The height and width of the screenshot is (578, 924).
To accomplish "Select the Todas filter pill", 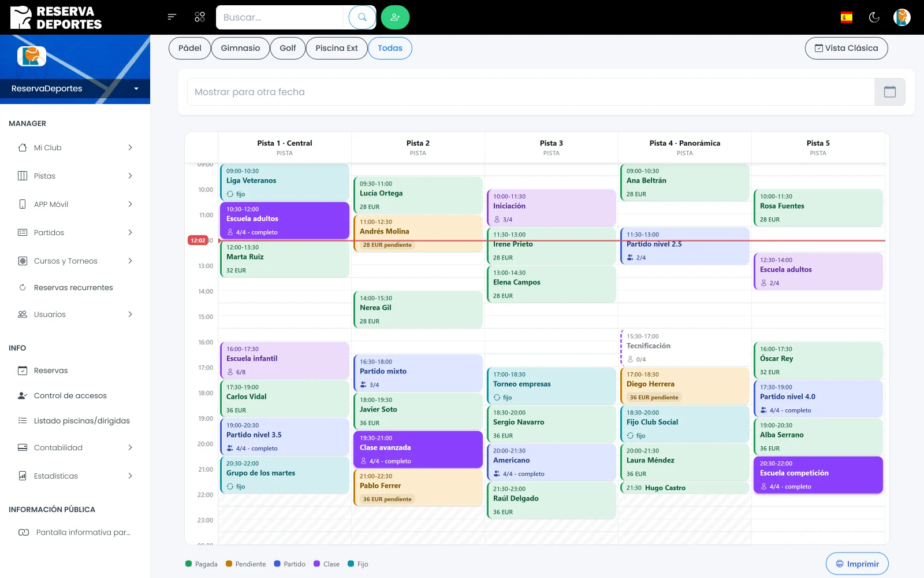I will [x=390, y=48].
